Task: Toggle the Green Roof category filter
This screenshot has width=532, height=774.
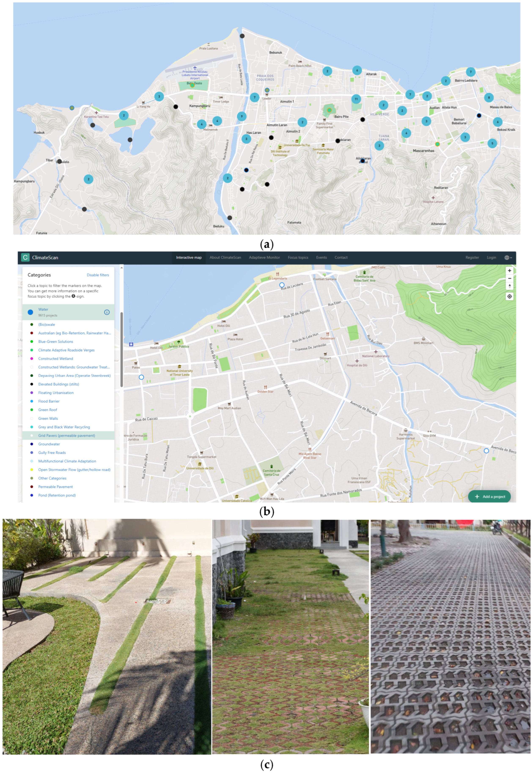Action: (48, 410)
